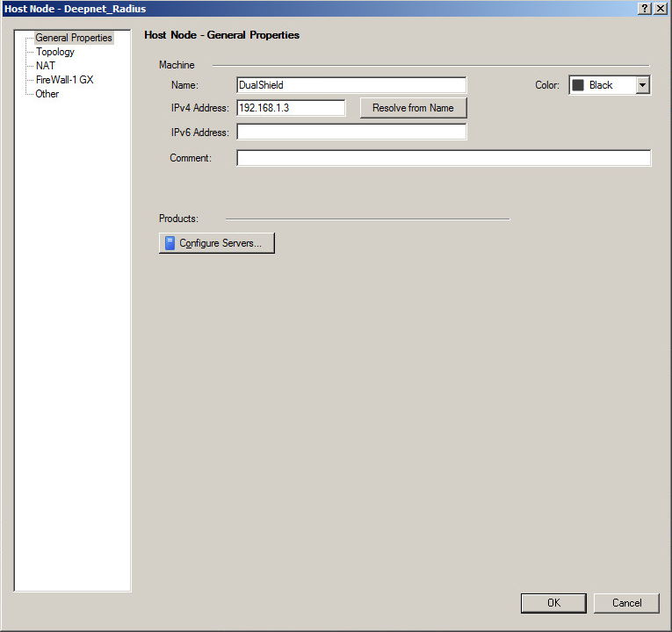Select FireWall-1 GX in the tree

(64, 80)
